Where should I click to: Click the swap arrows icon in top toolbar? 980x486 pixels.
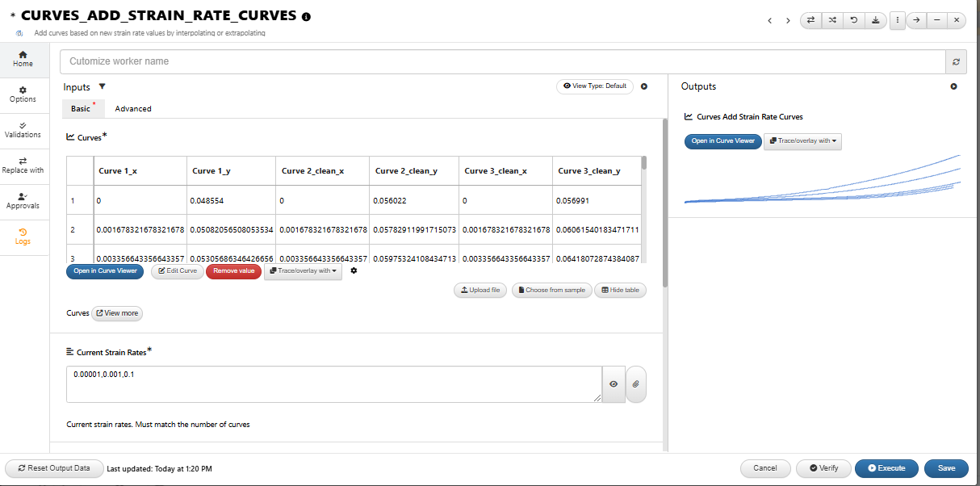pos(811,20)
